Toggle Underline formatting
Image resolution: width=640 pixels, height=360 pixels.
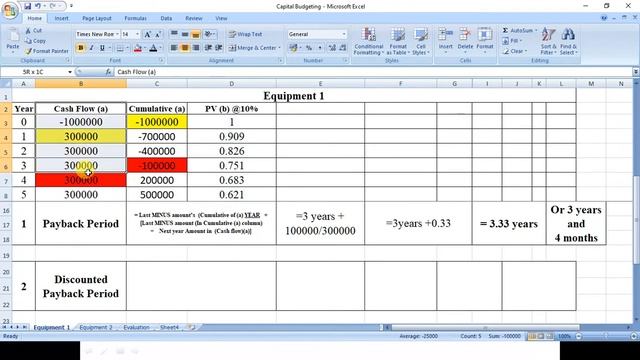[x=102, y=48]
